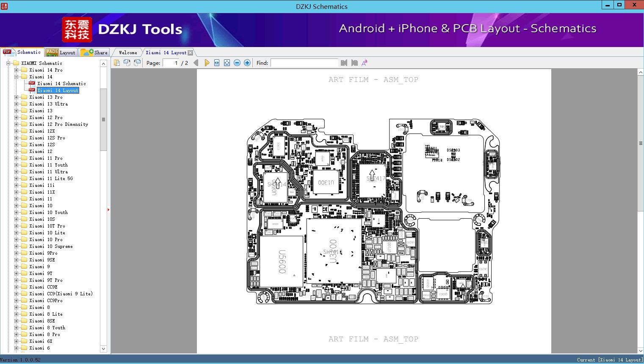Fit page to width icon
The height and width of the screenshot is (364, 644).
pyautogui.click(x=217, y=63)
